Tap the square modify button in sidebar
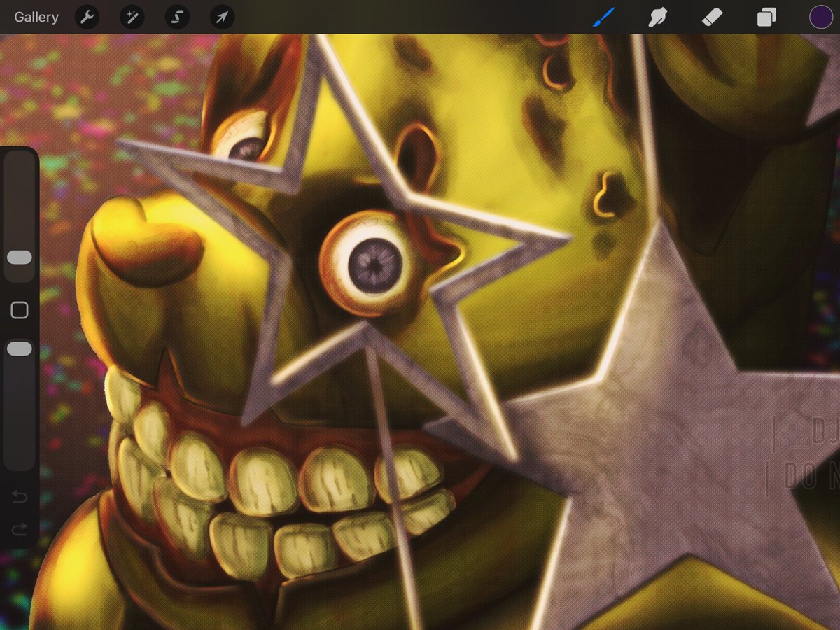 point(20,310)
